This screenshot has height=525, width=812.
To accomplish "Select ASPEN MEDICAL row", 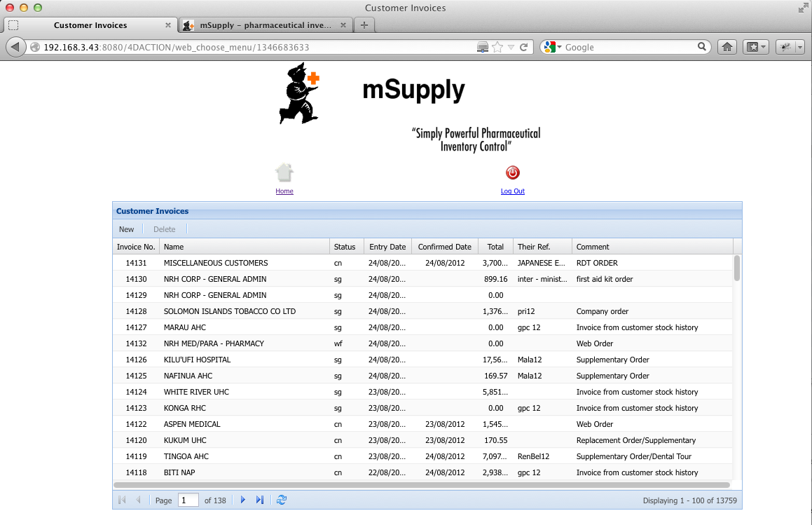I will tap(422, 424).
